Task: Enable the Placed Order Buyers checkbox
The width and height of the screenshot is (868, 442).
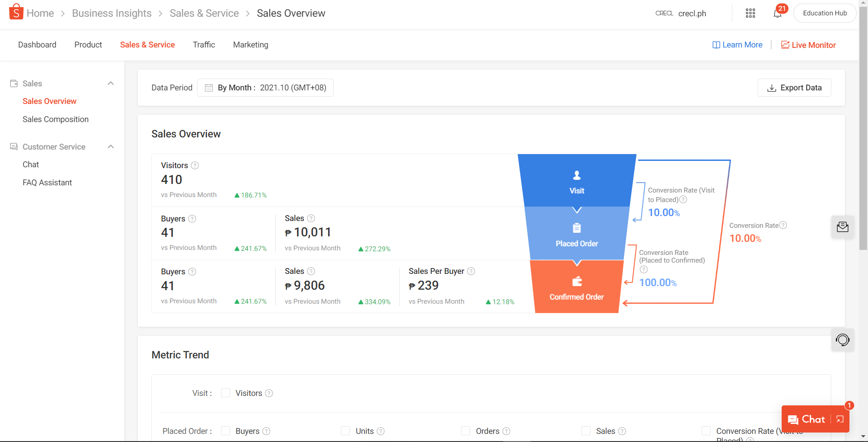Action: (x=226, y=431)
